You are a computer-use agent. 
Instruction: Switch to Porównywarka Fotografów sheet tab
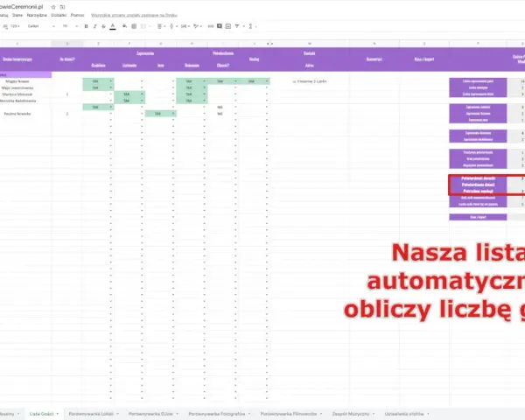coord(217,414)
